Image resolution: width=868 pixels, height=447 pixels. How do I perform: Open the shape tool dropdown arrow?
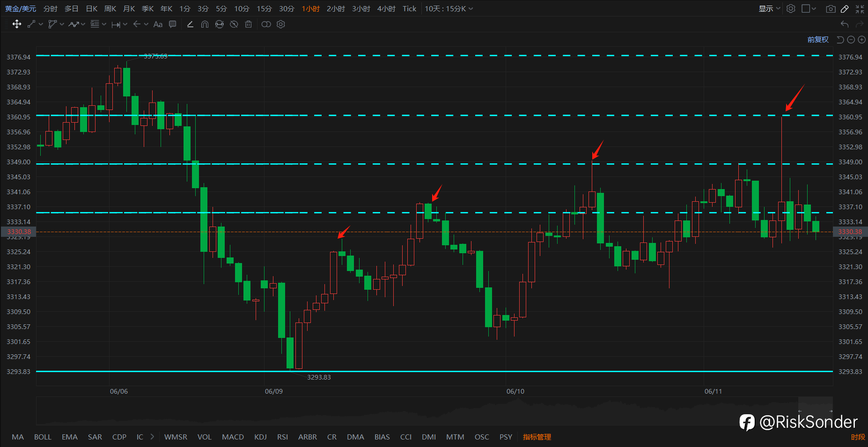[62, 24]
